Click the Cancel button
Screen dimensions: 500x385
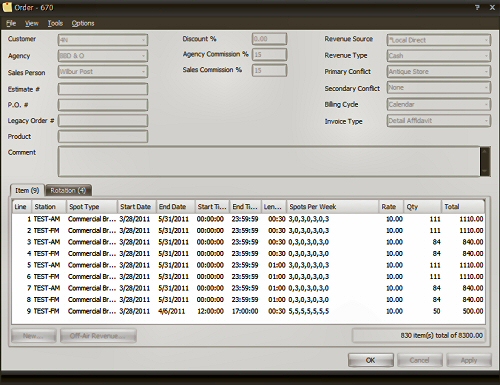point(420,360)
